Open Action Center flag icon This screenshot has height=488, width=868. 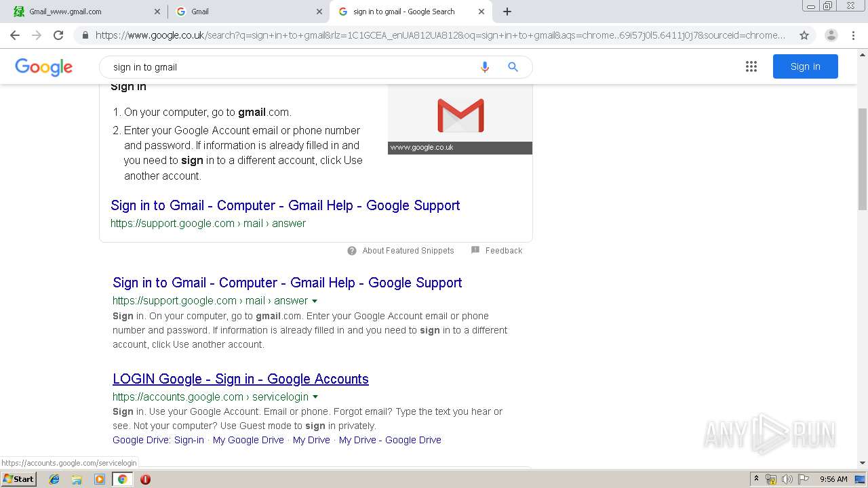point(804,479)
